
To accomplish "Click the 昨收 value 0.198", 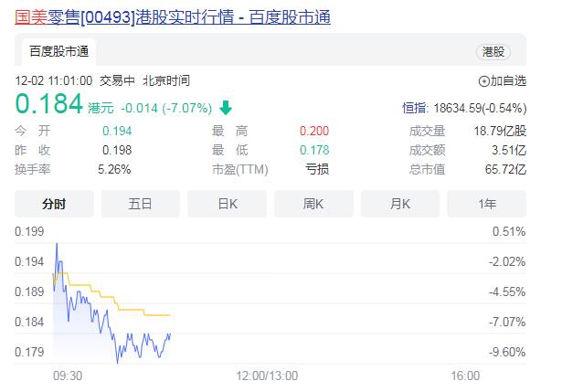I will point(117,150).
